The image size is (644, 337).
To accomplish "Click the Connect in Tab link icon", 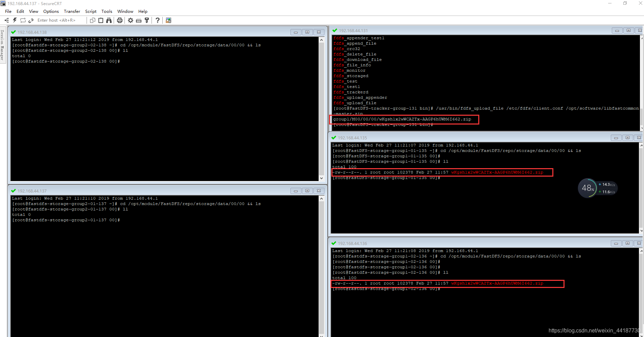I will pyautogui.click(x=31, y=20).
